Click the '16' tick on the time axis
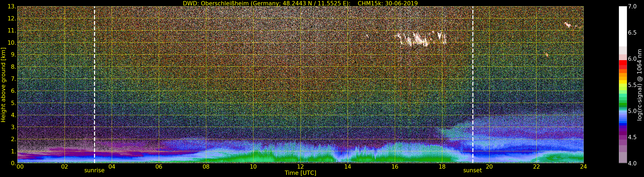644x177 pixels. 395,166
